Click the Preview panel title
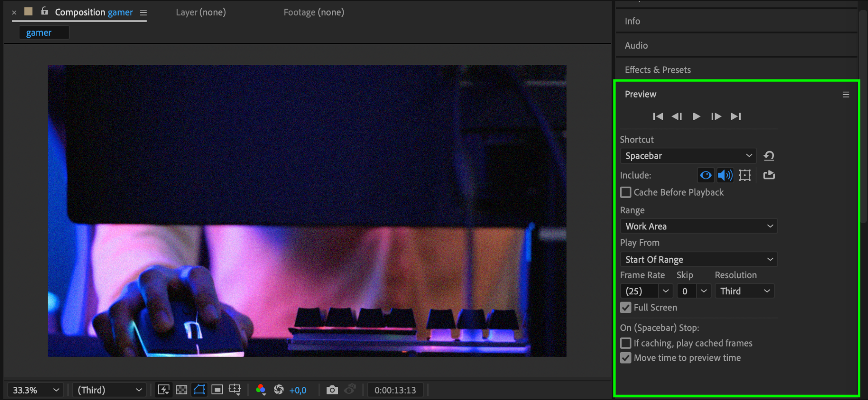 [x=640, y=94]
